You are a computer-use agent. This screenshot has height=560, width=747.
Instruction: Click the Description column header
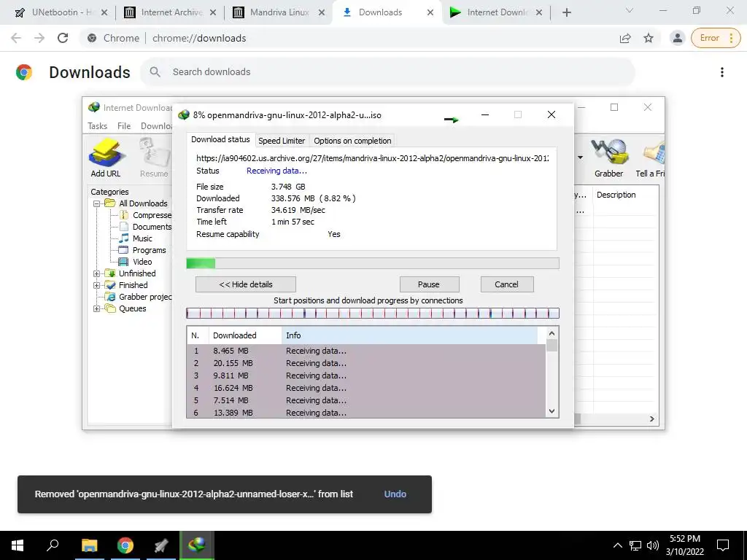[625, 195]
